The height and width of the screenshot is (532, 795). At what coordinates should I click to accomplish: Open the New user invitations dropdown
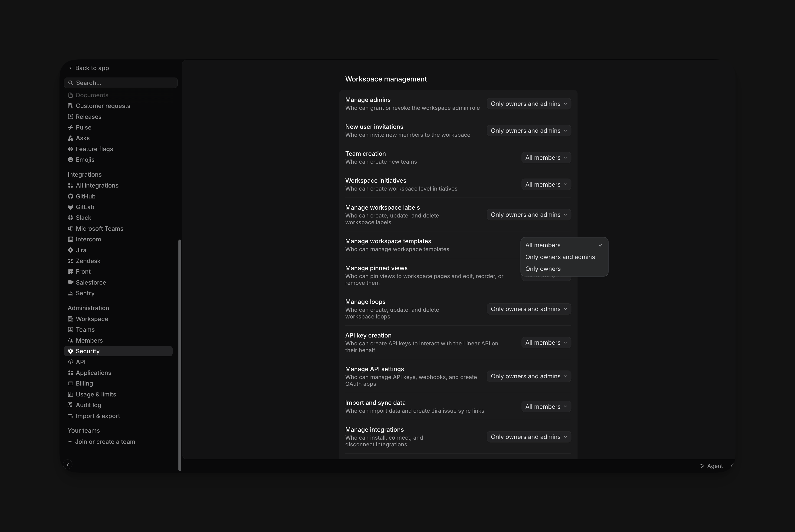pyautogui.click(x=529, y=131)
